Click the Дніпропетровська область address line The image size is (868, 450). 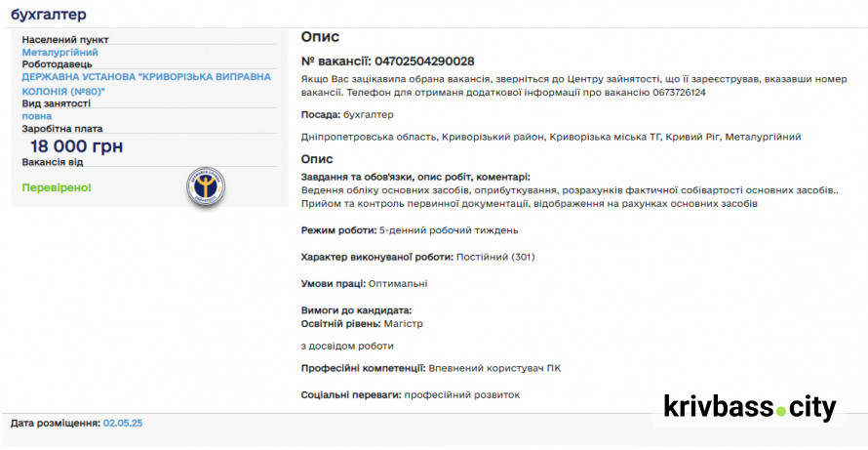click(x=551, y=137)
